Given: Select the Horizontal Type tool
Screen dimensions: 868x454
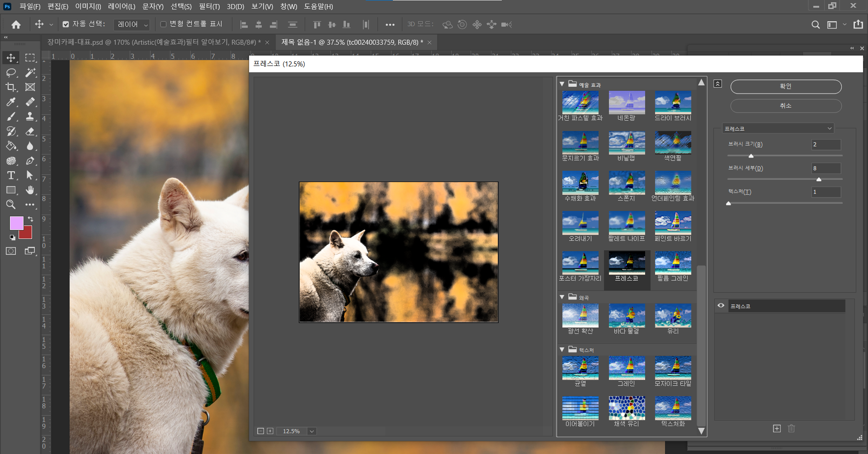Looking at the screenshot, I should [x=11, y=175].
